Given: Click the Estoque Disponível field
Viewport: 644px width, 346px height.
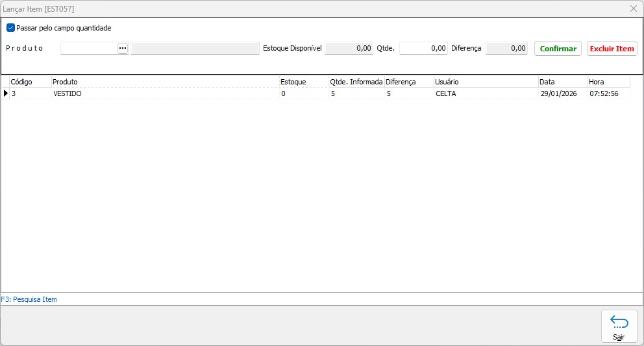Looking at the screenshot, I should pyautogui.click(x=349, y=49).
